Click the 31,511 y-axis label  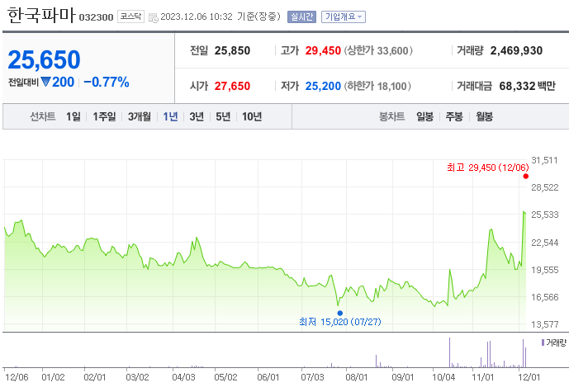544,160
